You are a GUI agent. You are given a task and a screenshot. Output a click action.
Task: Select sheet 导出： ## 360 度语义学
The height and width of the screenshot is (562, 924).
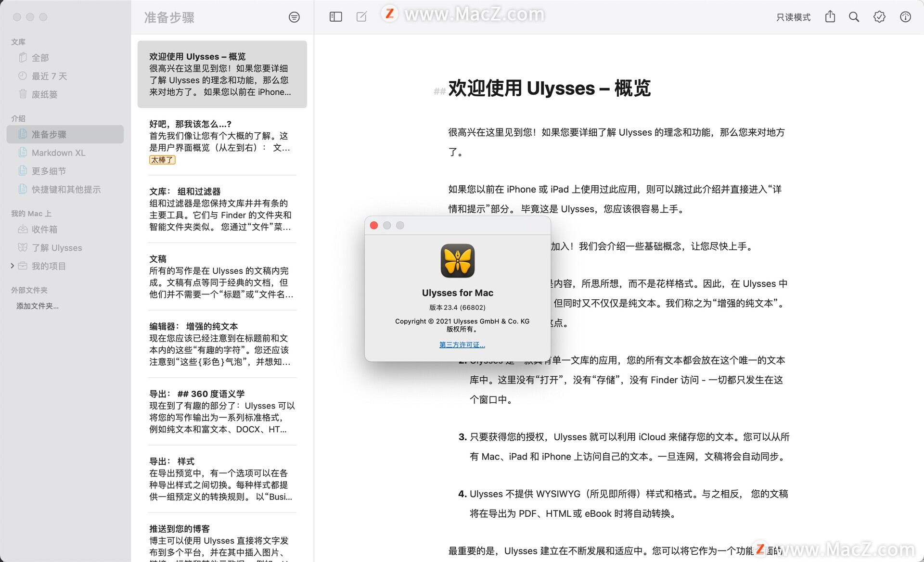222,411
